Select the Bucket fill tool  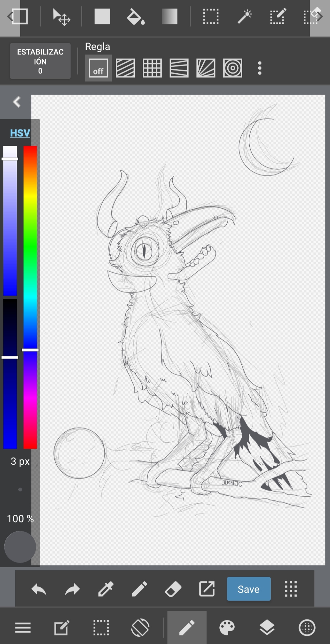136,17
